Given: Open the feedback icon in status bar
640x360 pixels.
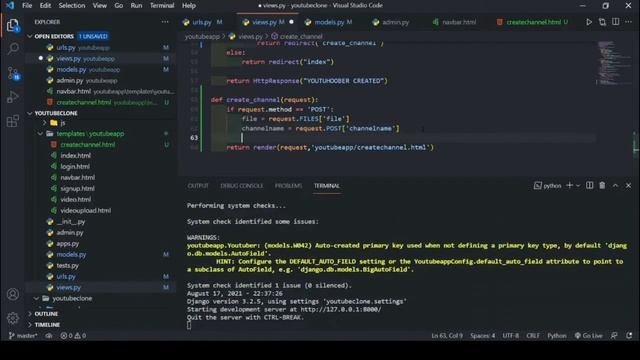Looking at the screenshot, I should click(614, 336).
